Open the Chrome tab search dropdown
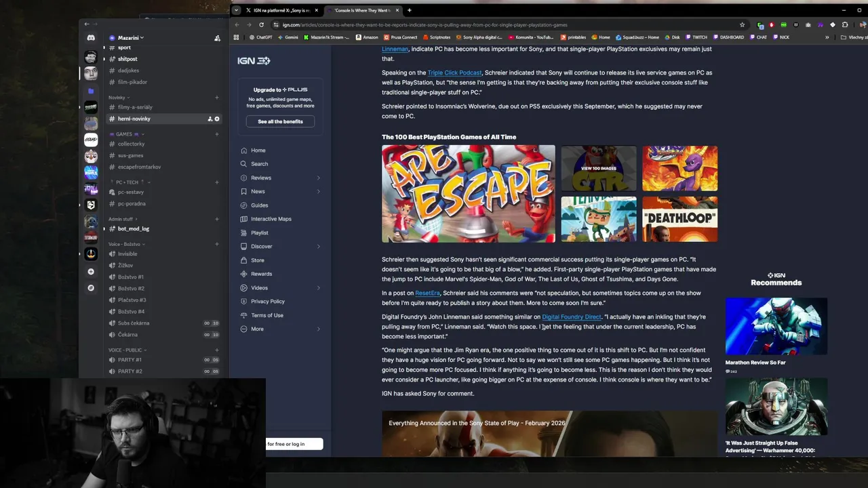Image resolution: width=868 pixels, height=488 pixels. coord(236,10)
